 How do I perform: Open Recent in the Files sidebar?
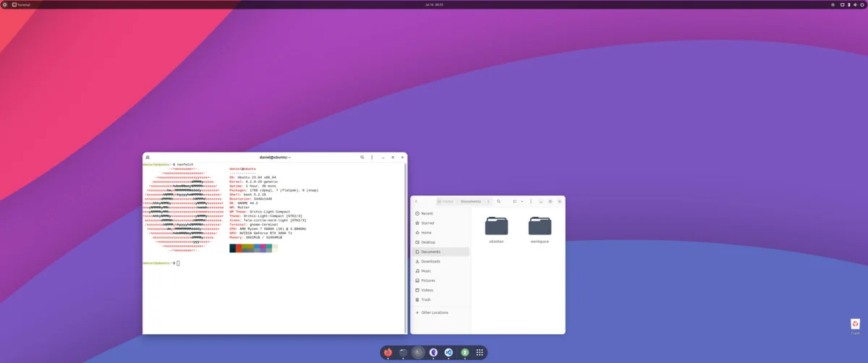point(441,213)
